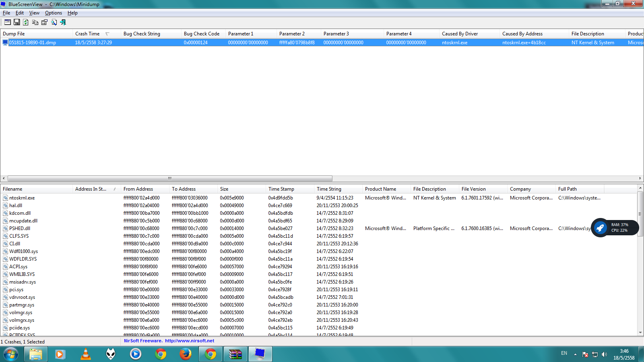The width and height of the screenshot is (644, 362).
Task: Click upper pane scroll right arrow
Action: (x=640, y=178)
